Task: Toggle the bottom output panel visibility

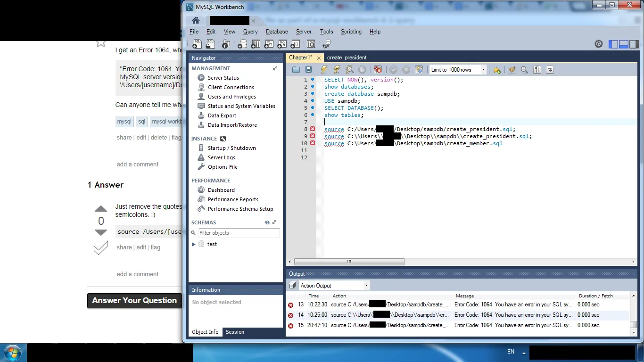Action: pyautogui.click(x=623, y=44)
